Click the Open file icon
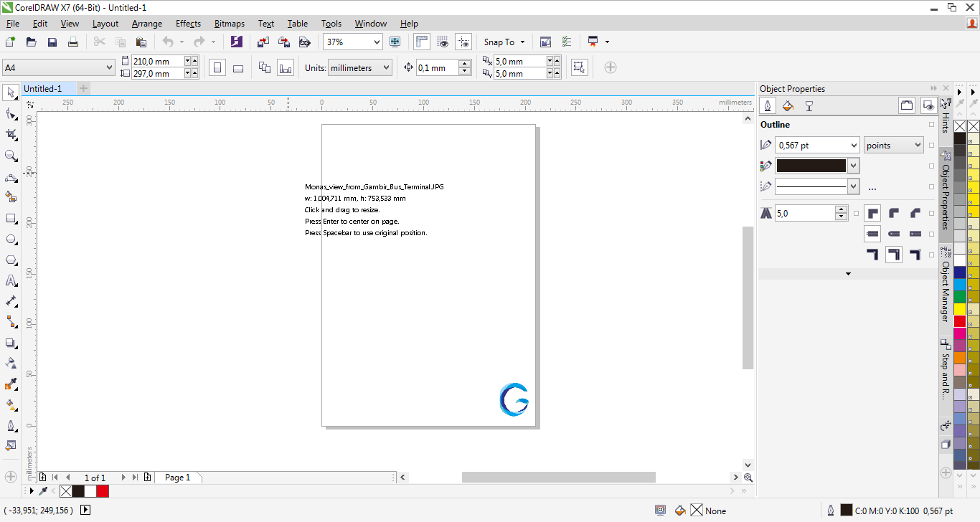 pos(31,42)
